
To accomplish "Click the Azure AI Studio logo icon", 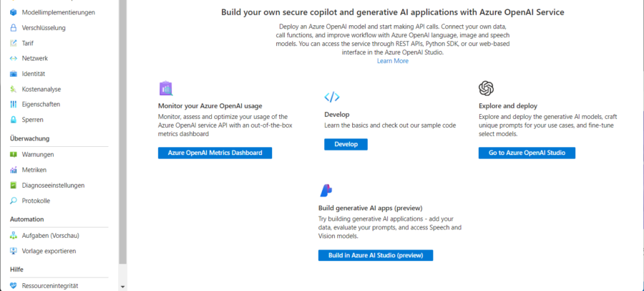I will [326, 190].
